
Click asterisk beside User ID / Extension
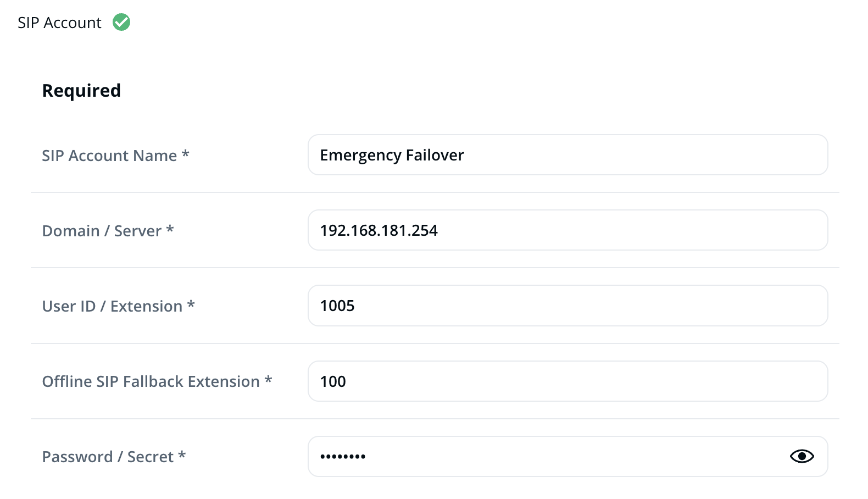pyautogui.click(x=191, y=304)
